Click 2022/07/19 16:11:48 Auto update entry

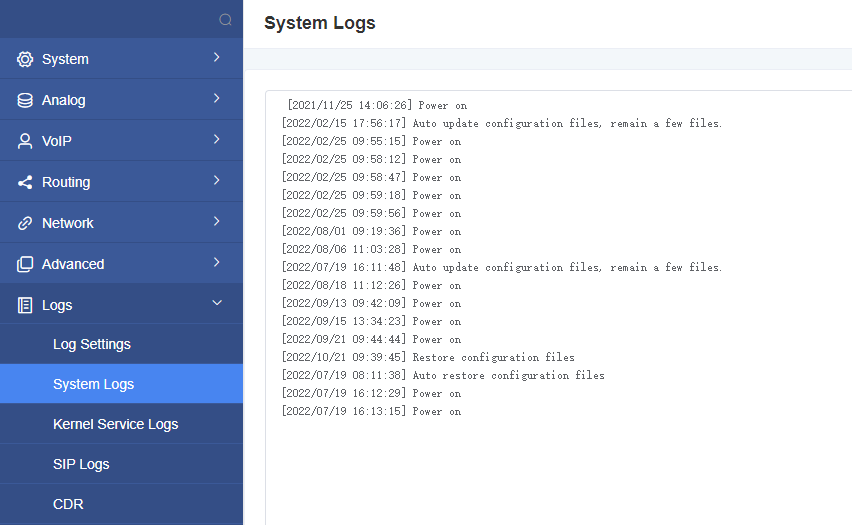(x=502, y=267)
